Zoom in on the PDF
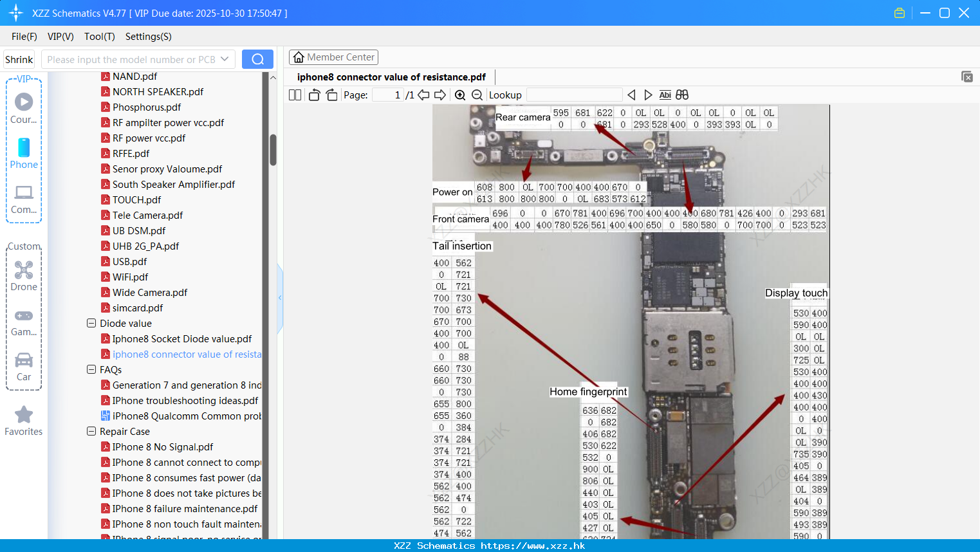The width and height of the screenshot is (980, 552). 460,95
